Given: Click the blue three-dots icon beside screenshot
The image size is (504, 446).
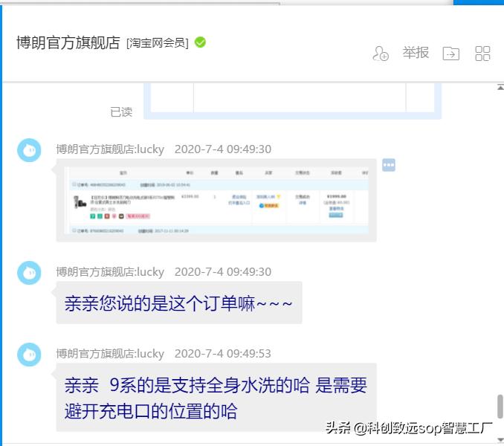Looking at the screenshot, I should point(389,165).
